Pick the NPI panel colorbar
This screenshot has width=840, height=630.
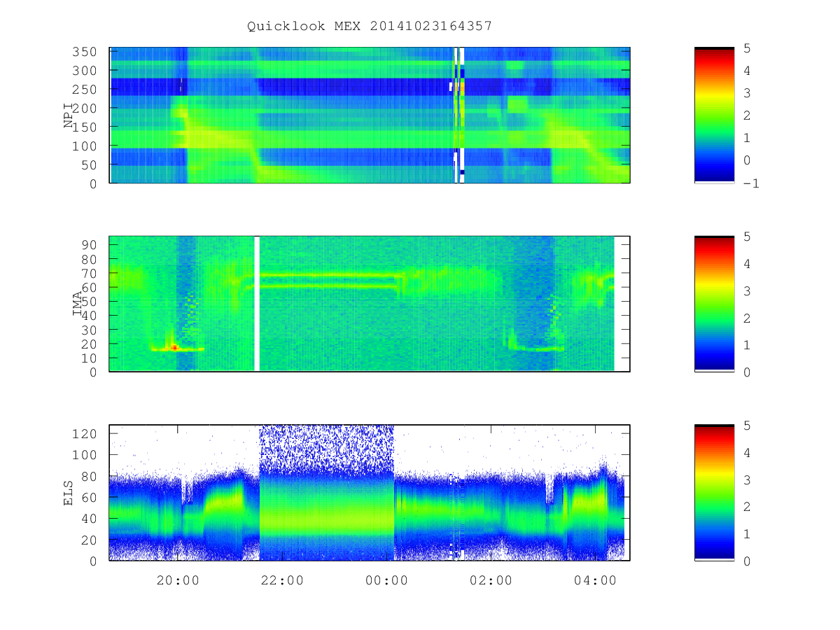coord(714,115)
